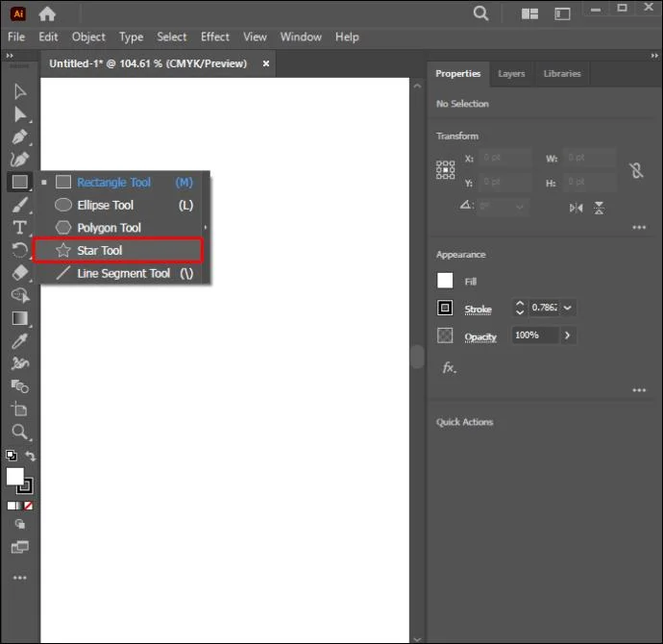Viewport: 663px width, 644px height.
Task: Select the Pen tool
Action: (19, 137)
